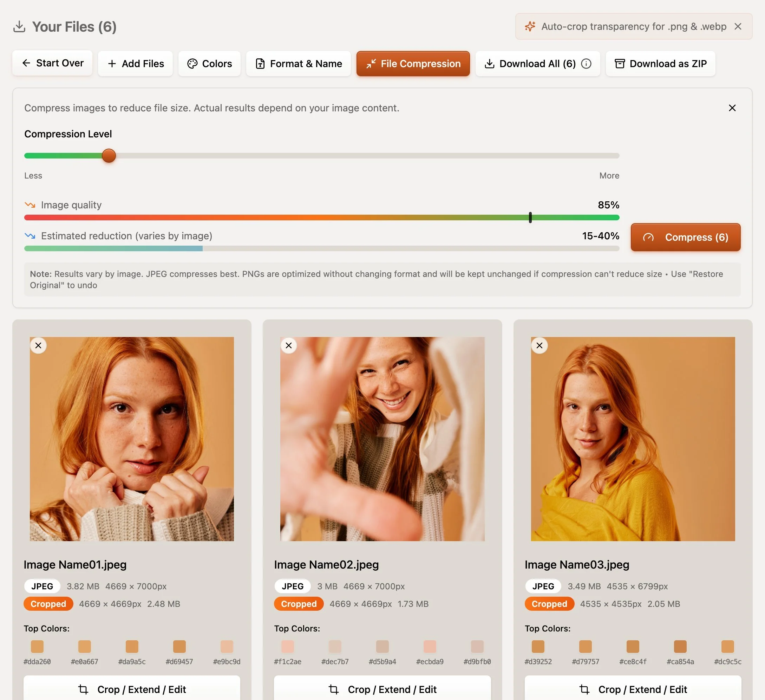Click the sparkle icon in Auto-crop banner
The image size is (765, 700).
[530, 26]
